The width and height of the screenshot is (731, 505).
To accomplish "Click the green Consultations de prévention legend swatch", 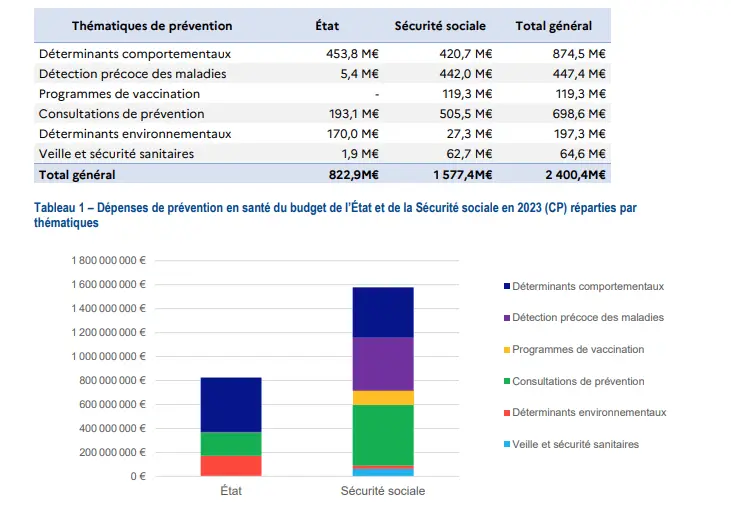I will coord(507,381).
